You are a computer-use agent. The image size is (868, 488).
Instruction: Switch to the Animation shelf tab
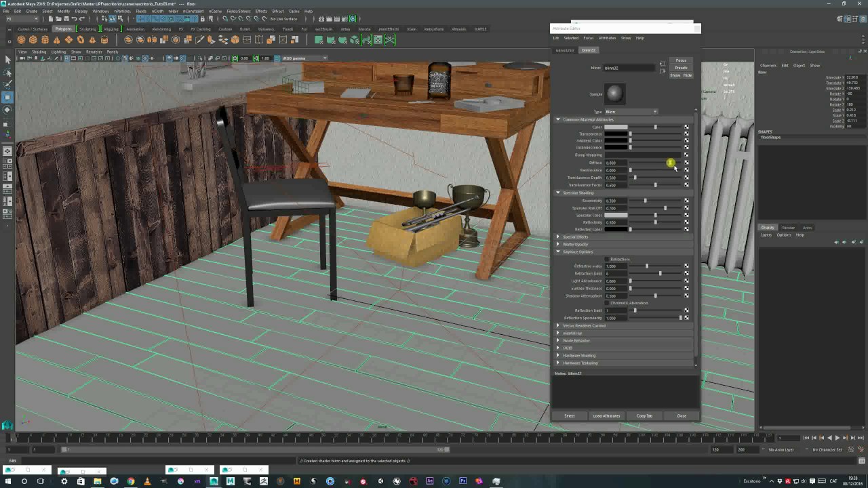tap(135, 29)
